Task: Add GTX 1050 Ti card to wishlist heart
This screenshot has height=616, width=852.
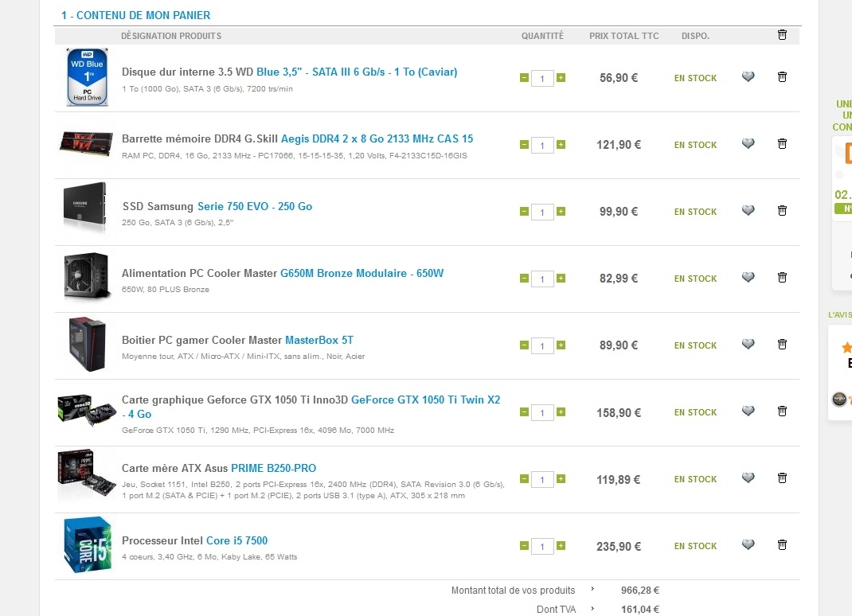Action: pos(748,411)
